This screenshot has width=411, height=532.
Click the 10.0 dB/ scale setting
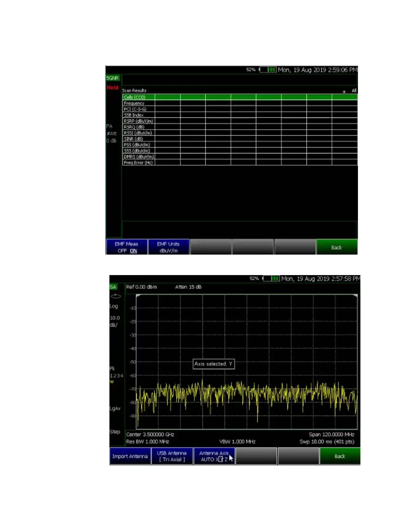115,321
